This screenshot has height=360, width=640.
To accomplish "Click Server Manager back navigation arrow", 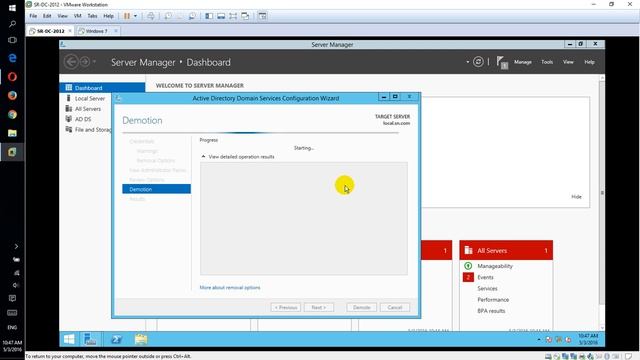I will 71,62.
